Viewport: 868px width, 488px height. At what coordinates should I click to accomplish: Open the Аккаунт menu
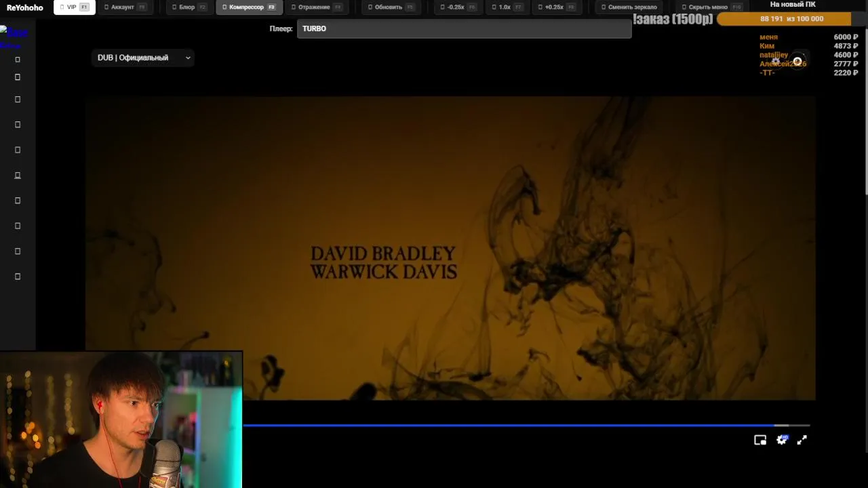tap(125, 7)
